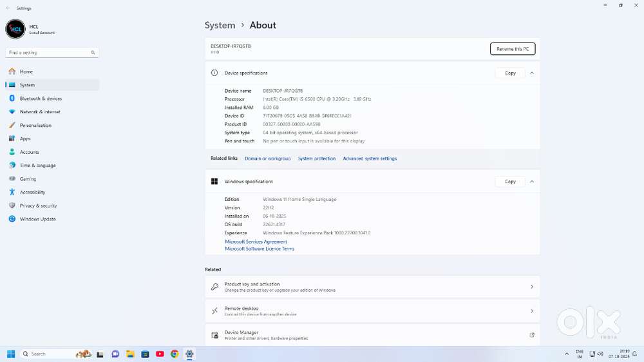Launch Google Chrome from the taskbar

(175, 354)
